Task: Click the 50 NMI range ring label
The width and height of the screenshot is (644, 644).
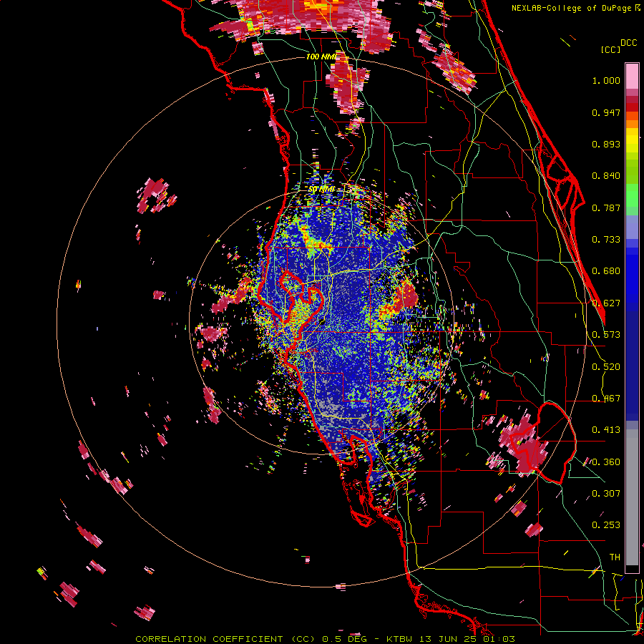Action: click(x=321, y=189)
